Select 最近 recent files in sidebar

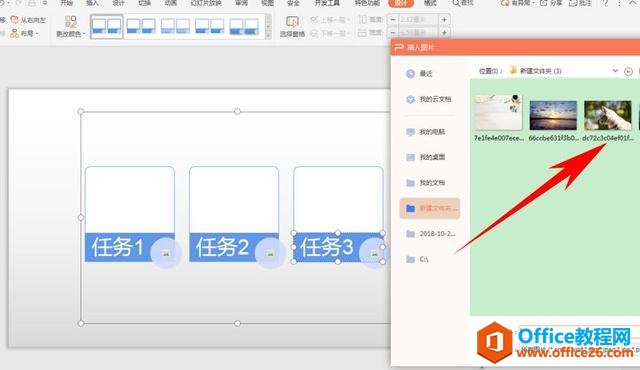coord(419,73)
